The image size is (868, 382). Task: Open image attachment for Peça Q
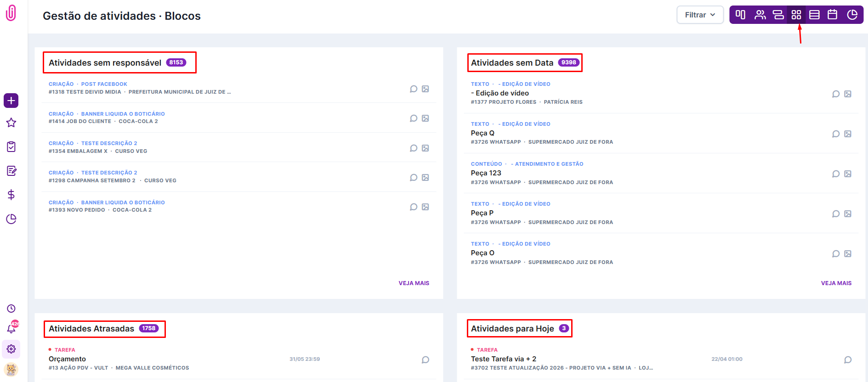[x=848, y=134]
